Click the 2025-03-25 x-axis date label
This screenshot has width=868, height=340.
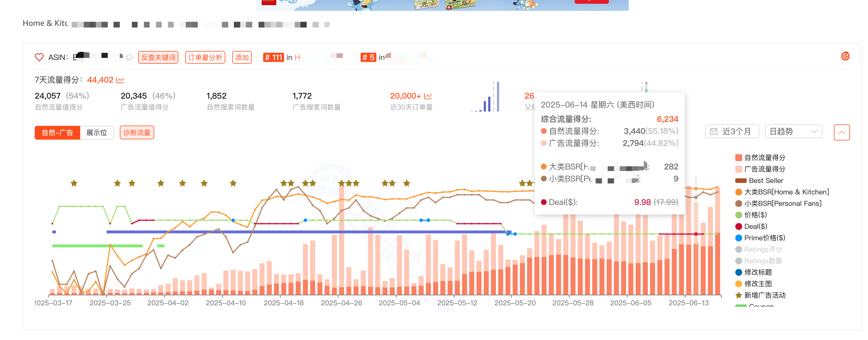point(110,303)
